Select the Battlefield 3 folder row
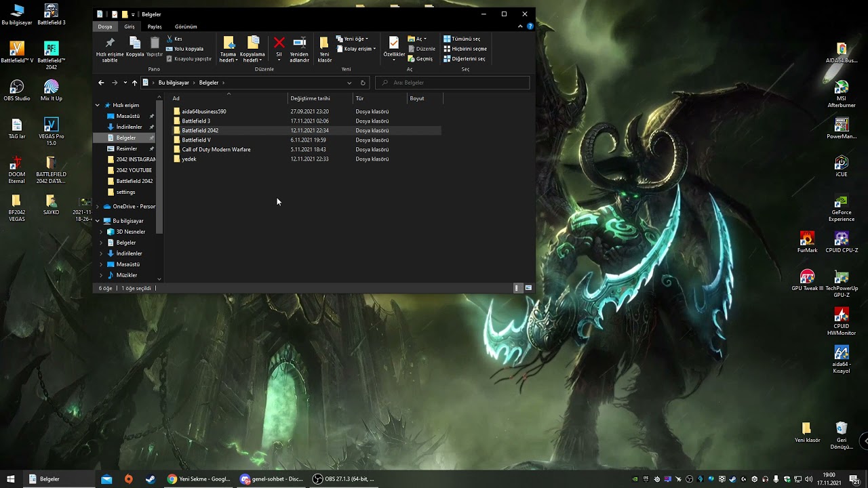 [307, 121]
